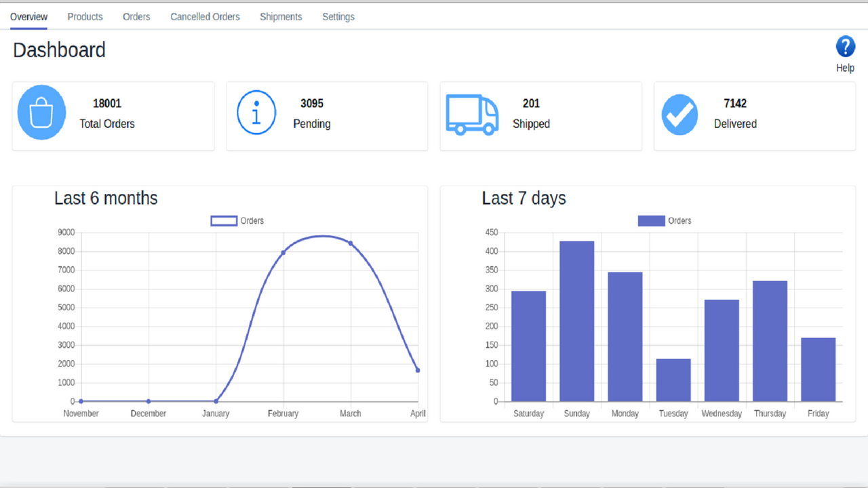Click the Dashboard page heading
Screen dimensions: 868x488
tap(59, 49)
